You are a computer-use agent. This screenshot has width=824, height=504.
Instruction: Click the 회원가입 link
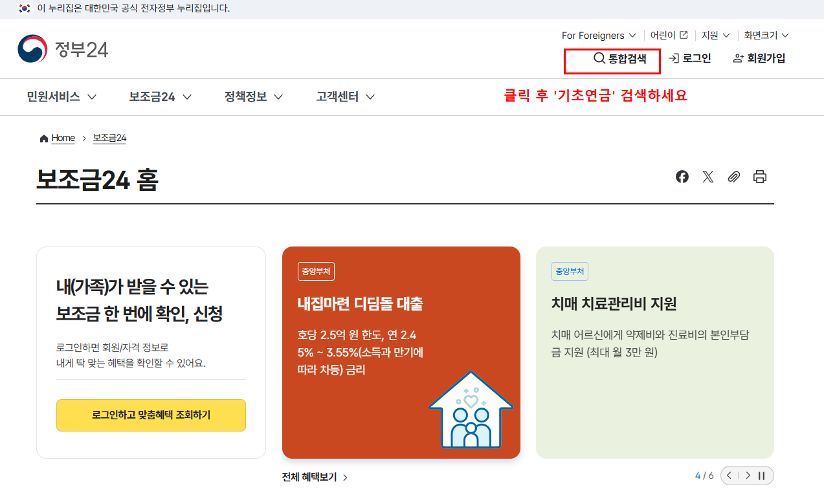click(x=759, y=58)
